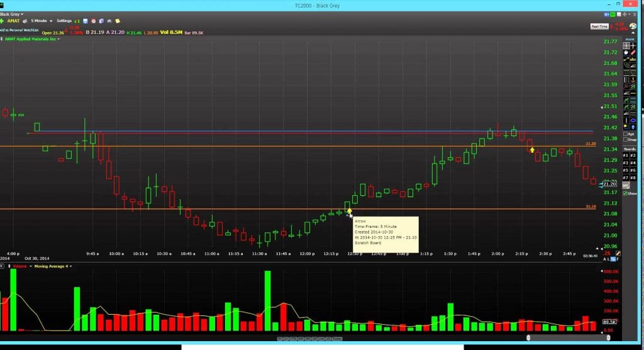Click the left handle of zoom slider
644x350 pixels.
click(528, 337)
